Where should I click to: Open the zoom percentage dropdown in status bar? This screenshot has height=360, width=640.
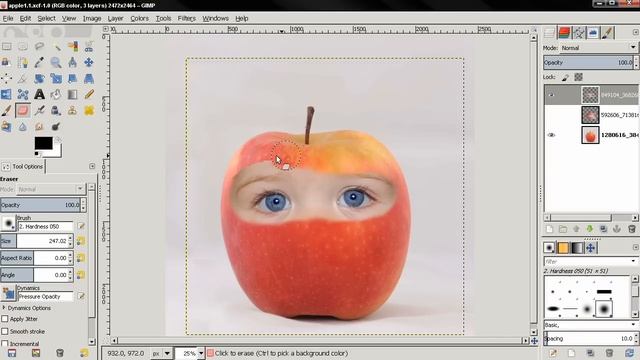click(x=200, y=353)
